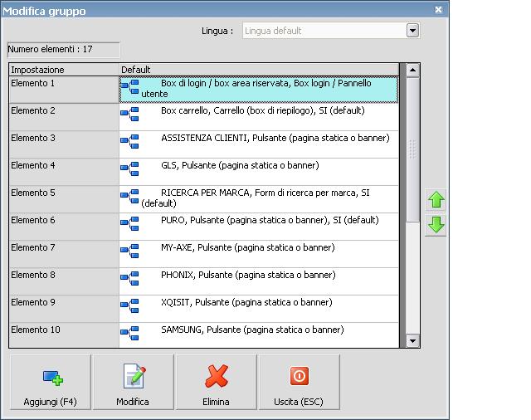Open Lingua dropdown arrow
This screenshot has height=420, width=531.
pos(412,31)
